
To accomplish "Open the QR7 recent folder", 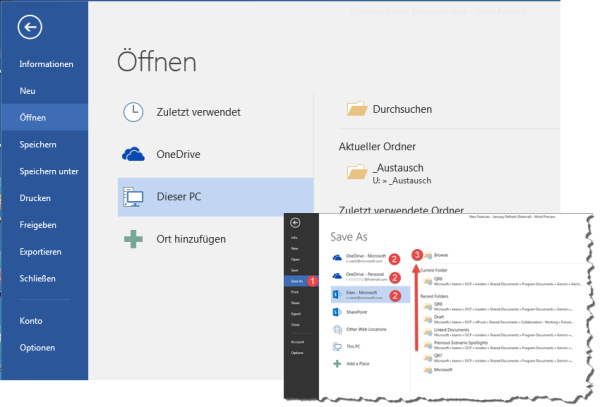I will [x=499, y=358].
